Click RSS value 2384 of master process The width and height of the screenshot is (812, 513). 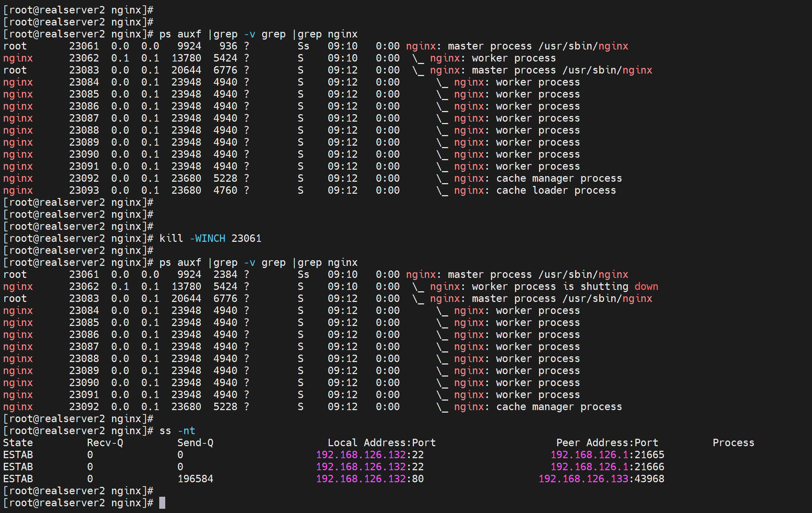point(225,274)
